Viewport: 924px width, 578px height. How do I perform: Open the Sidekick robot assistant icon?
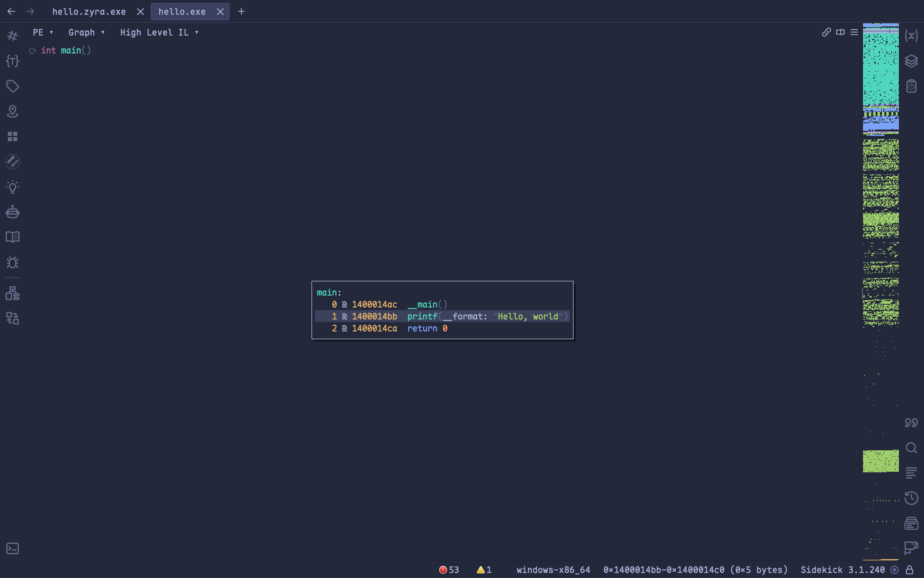[x=12, y=212]
